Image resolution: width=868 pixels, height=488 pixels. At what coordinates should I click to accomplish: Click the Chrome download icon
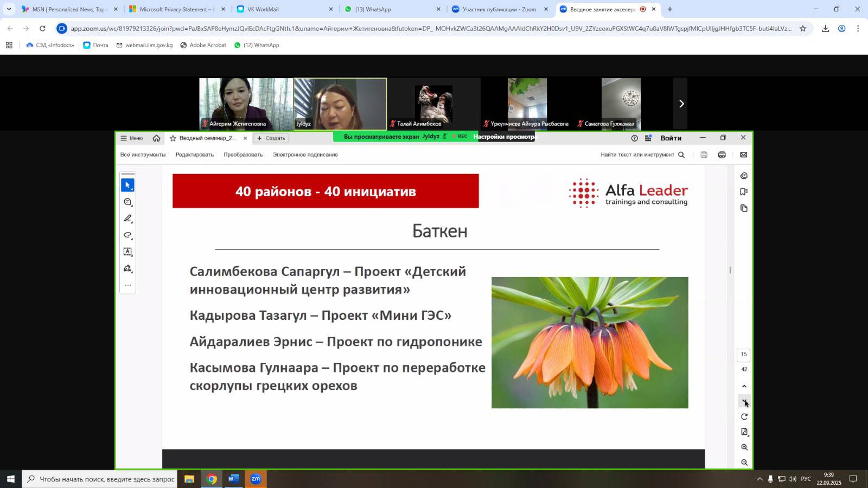[825, 28]
